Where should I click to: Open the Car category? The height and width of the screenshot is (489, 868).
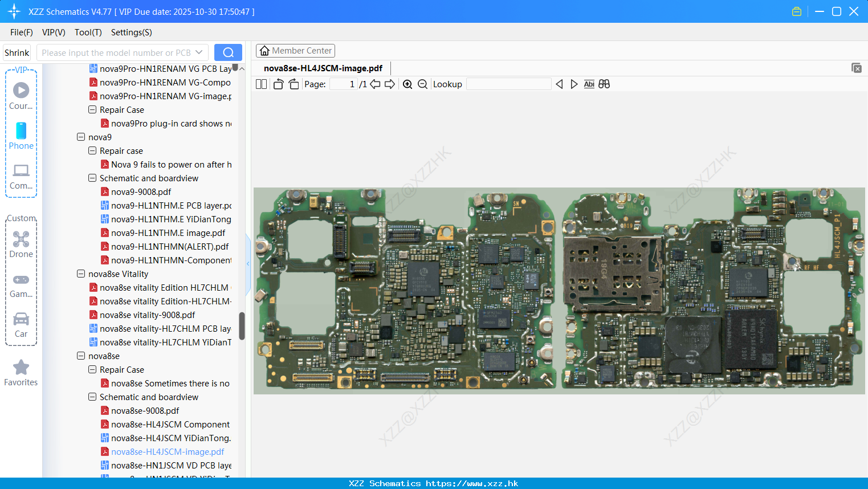click(x=21, y=324)
